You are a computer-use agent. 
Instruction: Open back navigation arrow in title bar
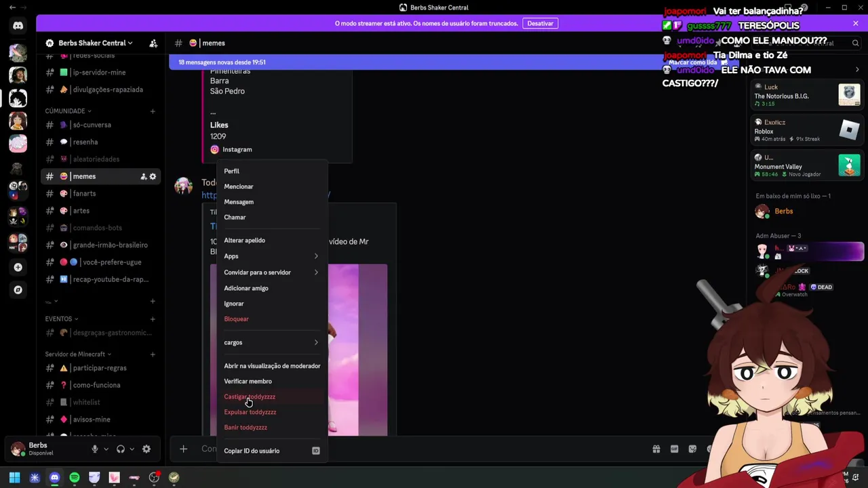12,7
